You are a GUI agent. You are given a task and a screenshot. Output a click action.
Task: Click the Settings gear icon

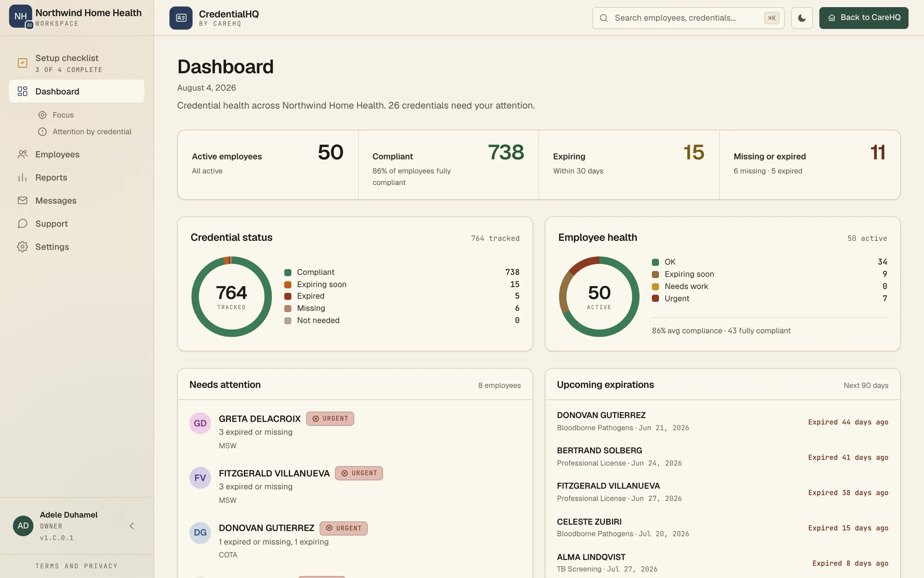22,247
